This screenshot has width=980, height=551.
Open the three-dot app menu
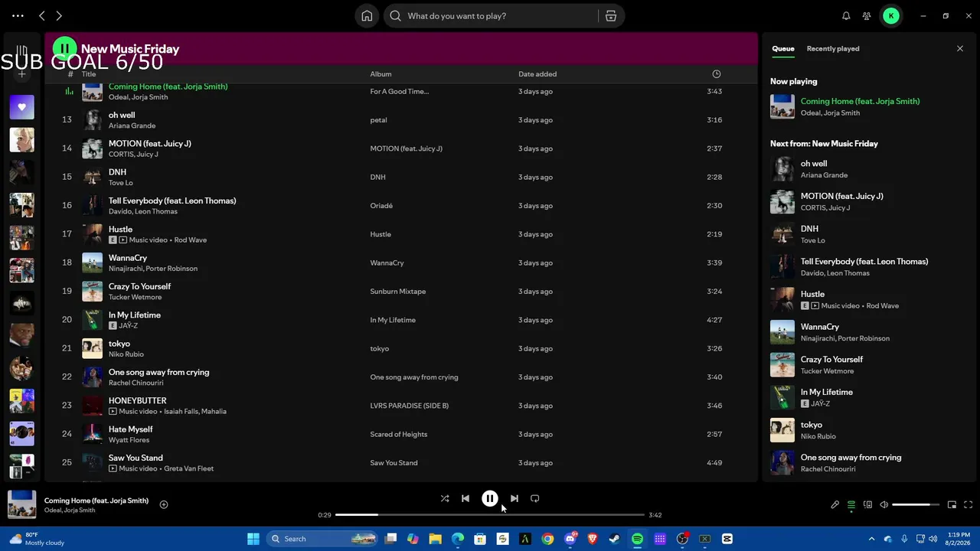[18, 15]
